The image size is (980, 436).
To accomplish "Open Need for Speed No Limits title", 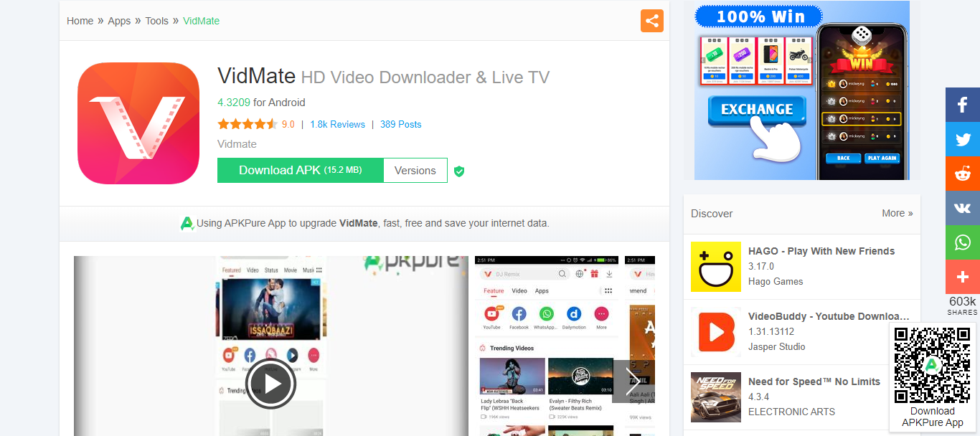I will click(814, 381).
